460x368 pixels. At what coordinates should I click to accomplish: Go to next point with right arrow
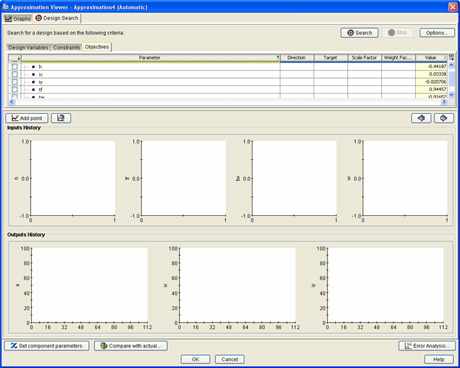coord(444,118)
